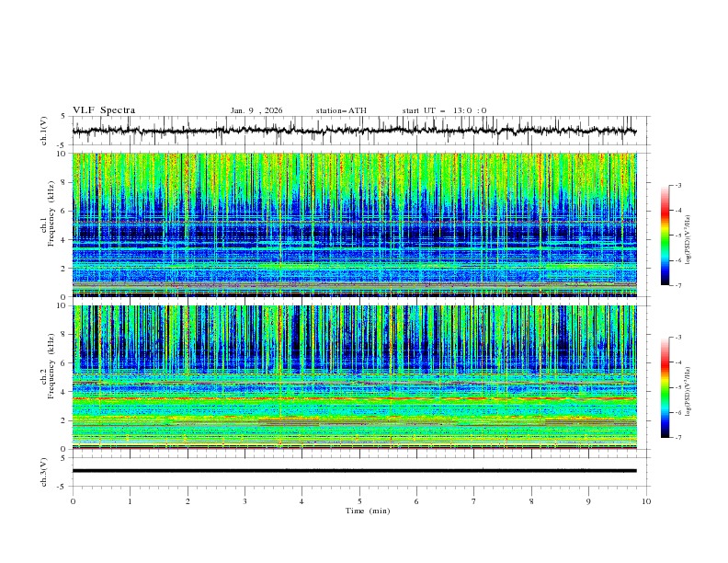Click the "-3" value on ch.2 colorbar
This screenshot has height=563, width=728.
point(678,338)
